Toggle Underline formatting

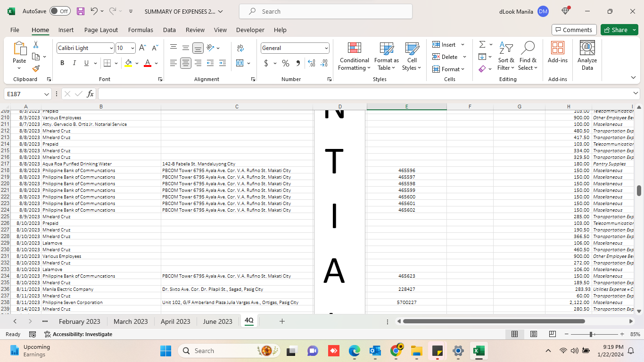click(86, 63)
